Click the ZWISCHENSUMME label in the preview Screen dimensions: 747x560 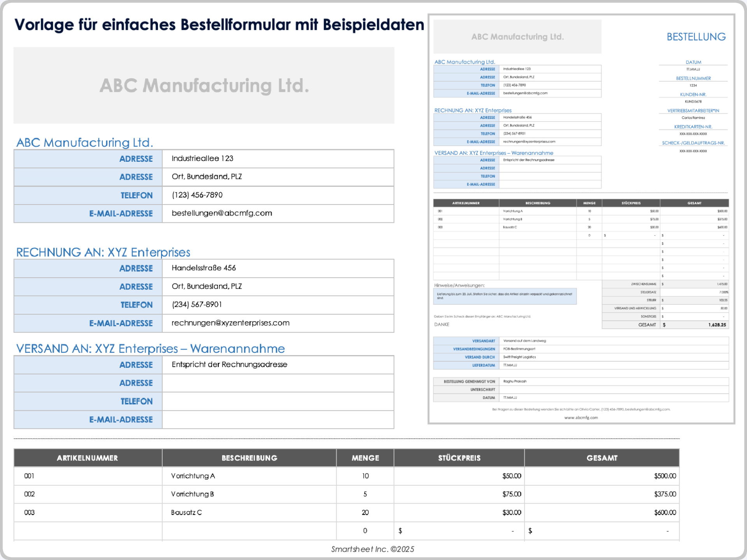point(644,284)
